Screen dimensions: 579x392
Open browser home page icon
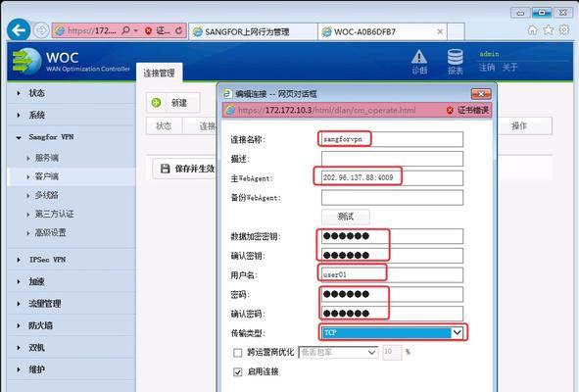pyautogui.click(x=533, y=30)
